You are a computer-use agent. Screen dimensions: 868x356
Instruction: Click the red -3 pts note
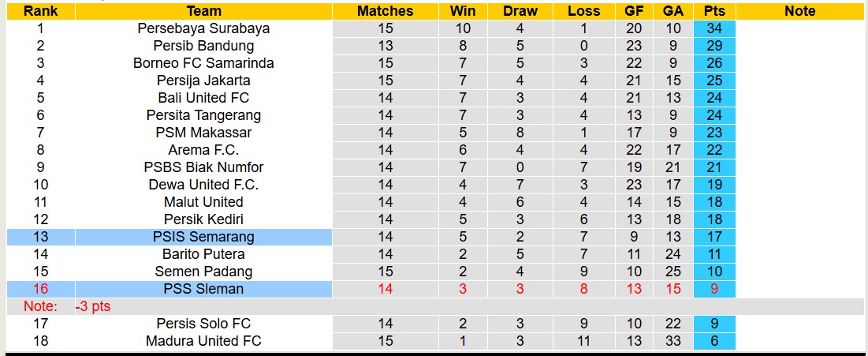(93, 306)
